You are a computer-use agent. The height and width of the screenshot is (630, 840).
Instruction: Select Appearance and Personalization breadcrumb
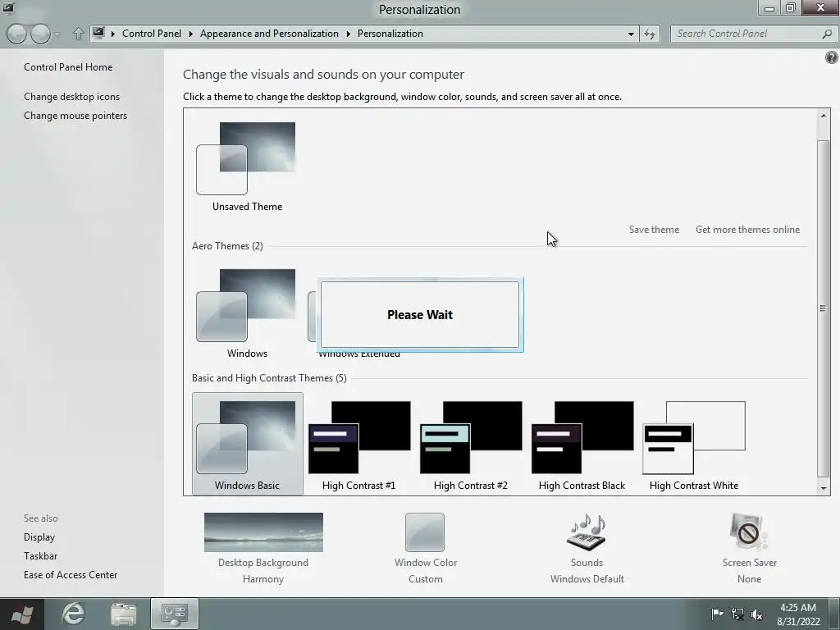point(269,33)
